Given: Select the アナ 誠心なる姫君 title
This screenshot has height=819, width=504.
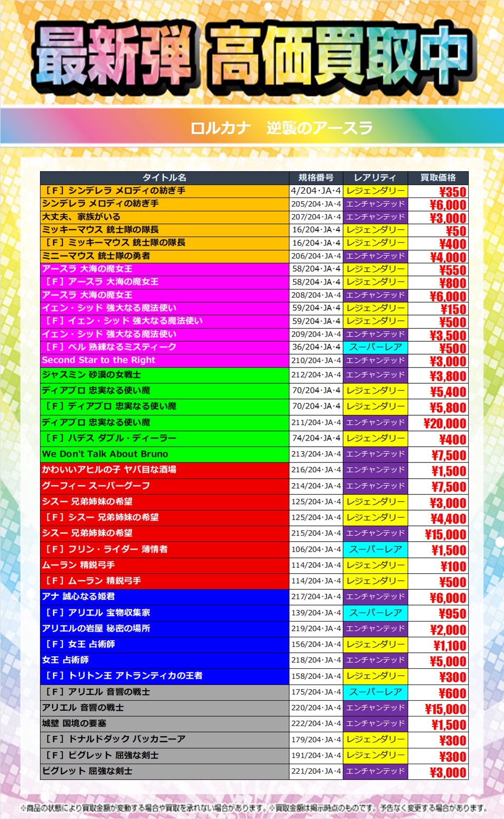Looking at the screenshot, I should (x=78, y=597).
